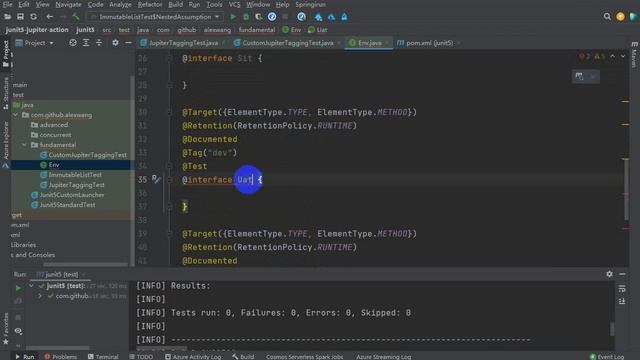
Task: Open the Problems tool window
Action: [x=60, y=356]
